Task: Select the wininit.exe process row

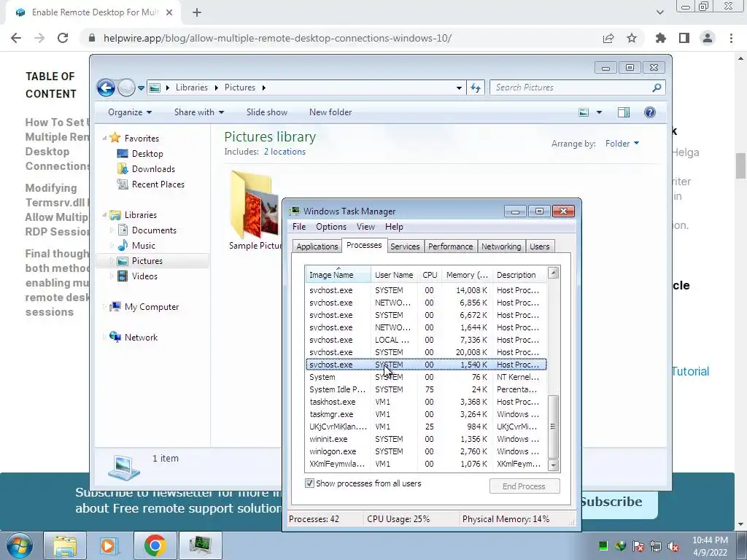Action: 426,439
